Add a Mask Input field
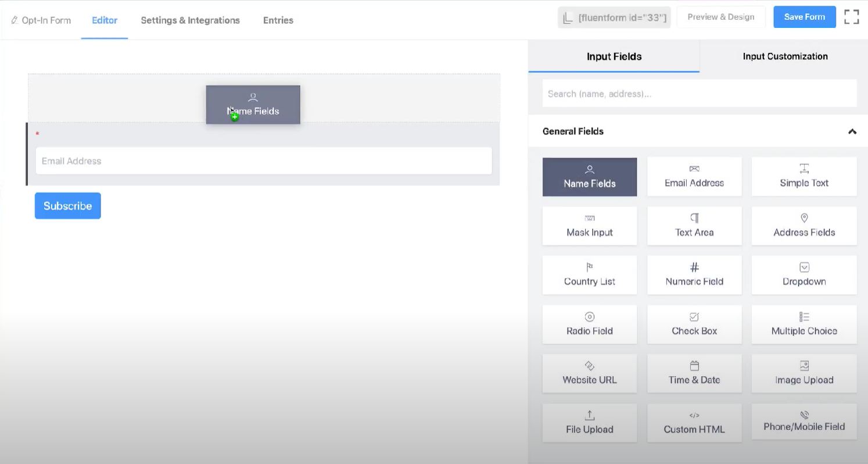 pos(590,226)
